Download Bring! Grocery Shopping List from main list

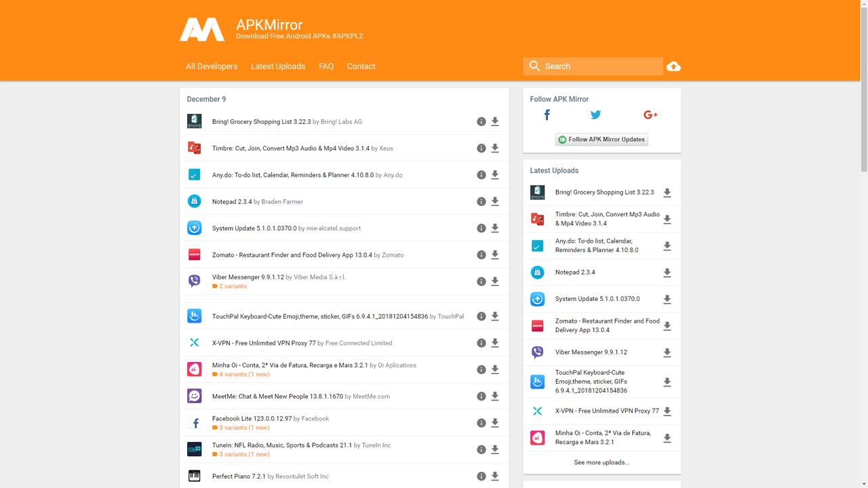pos(495,122)
